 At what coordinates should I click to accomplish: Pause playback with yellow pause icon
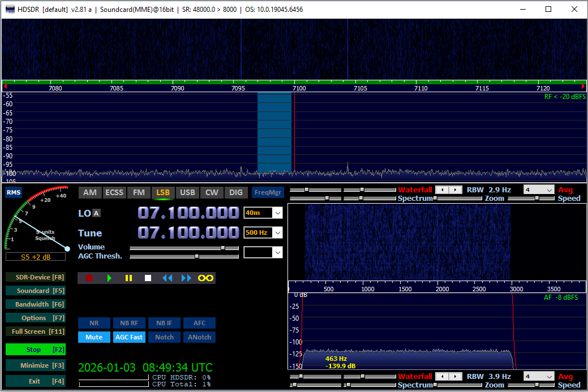tap(128, 278)
